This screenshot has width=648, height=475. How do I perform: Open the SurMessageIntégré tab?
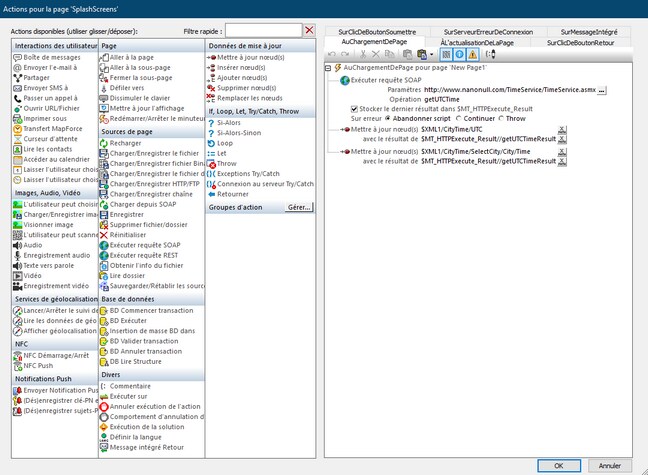click(587, 32)
